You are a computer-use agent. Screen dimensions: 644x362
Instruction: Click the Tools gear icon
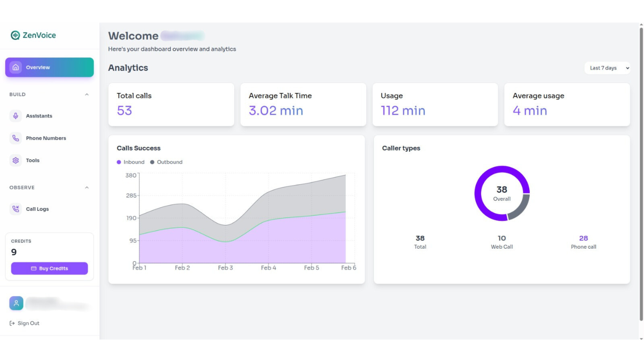coord(16,161)
